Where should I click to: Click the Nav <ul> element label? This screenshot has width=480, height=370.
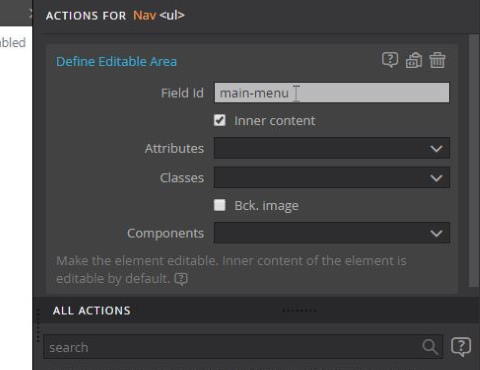coord(159,15)
